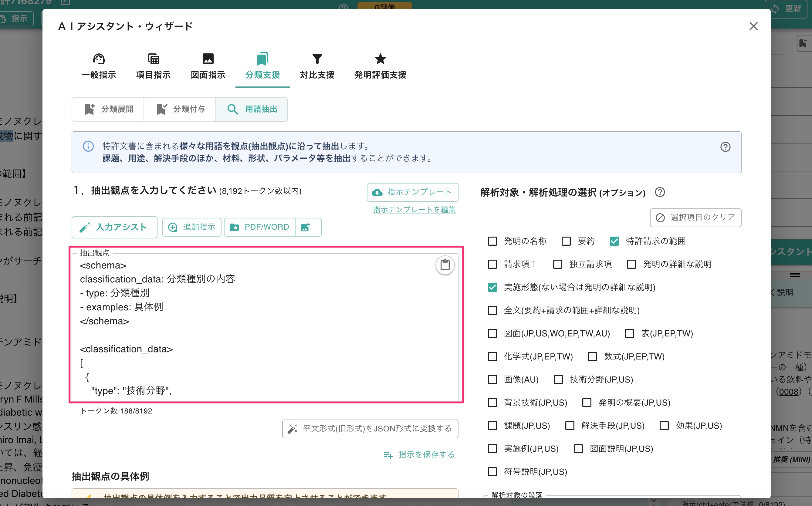Check the 化学式(JP,EP,TW) checkbox
The height and width of the screenshot is (506, 812).
pyautogui.click(x=492, y=356)
